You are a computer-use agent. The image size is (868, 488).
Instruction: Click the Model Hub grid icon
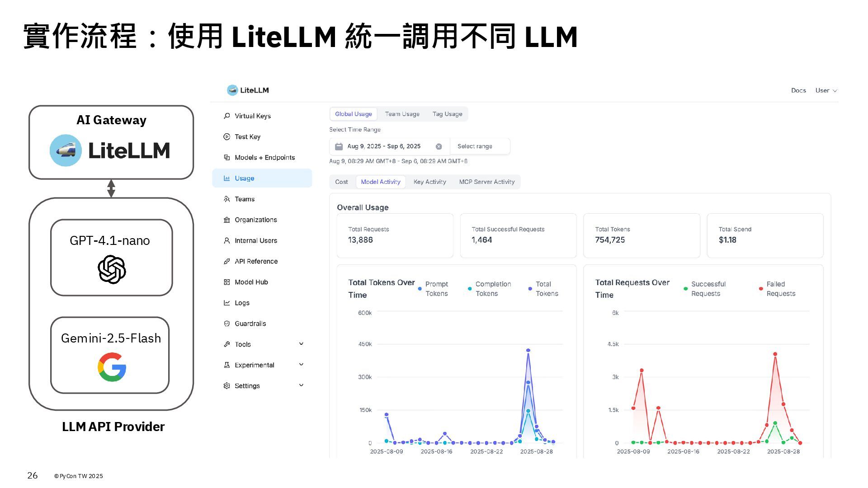227,282
